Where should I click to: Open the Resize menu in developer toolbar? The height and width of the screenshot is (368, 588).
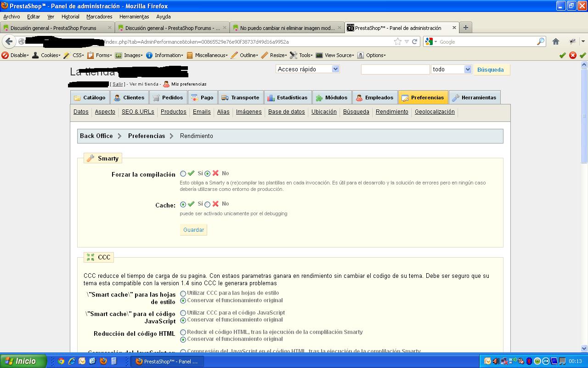[274, 55]
